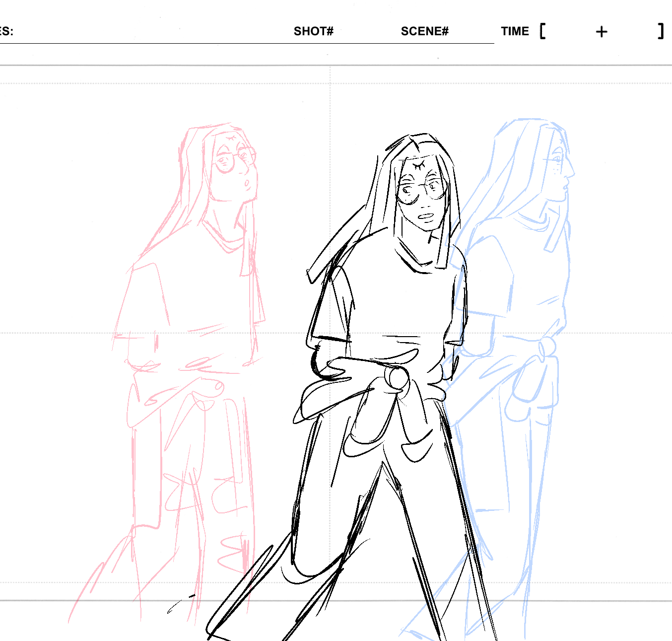Click the plus sign in TIME field
Viewport: 672px width, 641px height.
pos(602,32)
